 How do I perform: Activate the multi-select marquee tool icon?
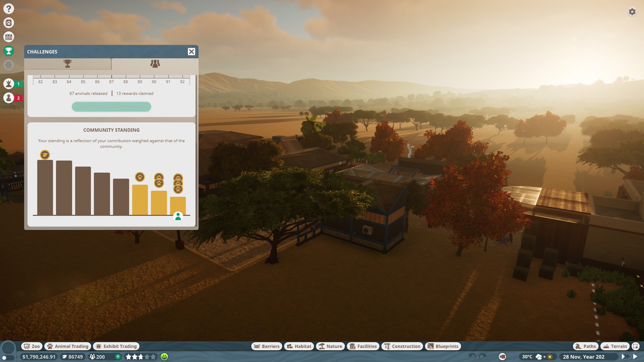(636, 346)
